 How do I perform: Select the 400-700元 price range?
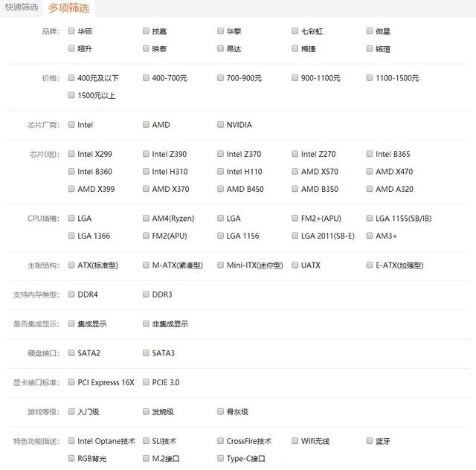point(146,78)
